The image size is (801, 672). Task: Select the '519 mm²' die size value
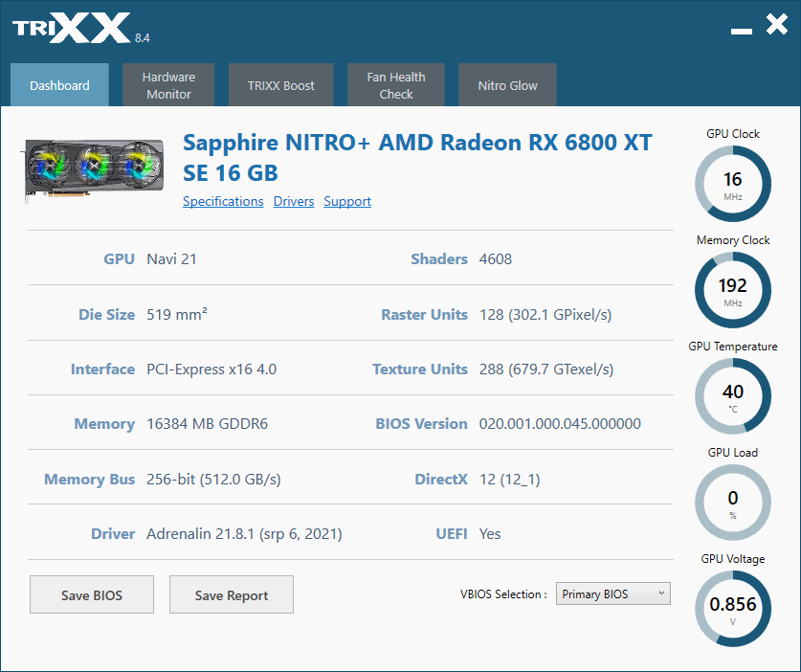tap(177, 314)
